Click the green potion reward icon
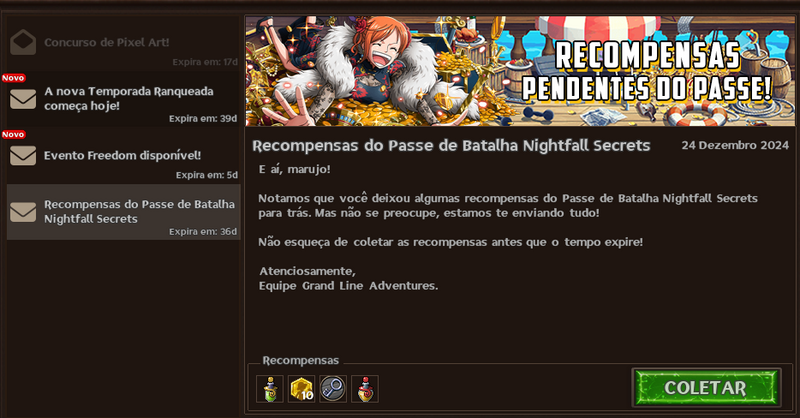Viewport: 800px width, 418px height. pyautogui.click(x=270, y=389)
